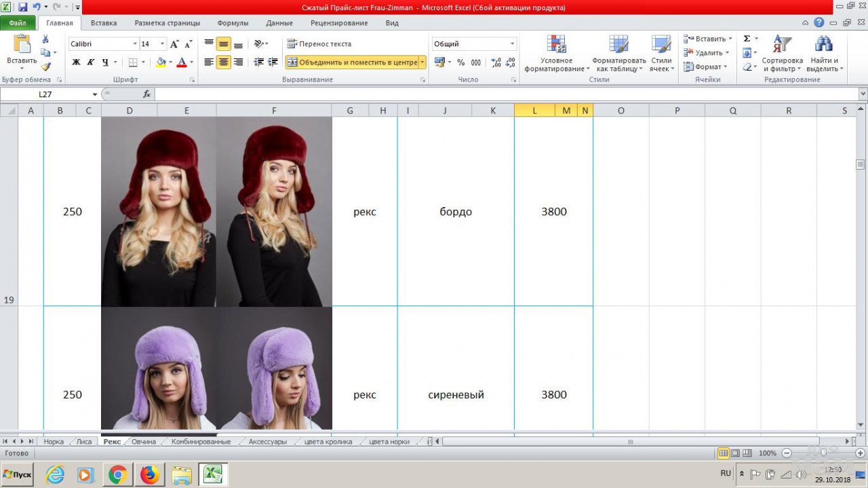Toggle italic (К) formatting
Viewport: 868px width, 488px height.
[90, 62]
